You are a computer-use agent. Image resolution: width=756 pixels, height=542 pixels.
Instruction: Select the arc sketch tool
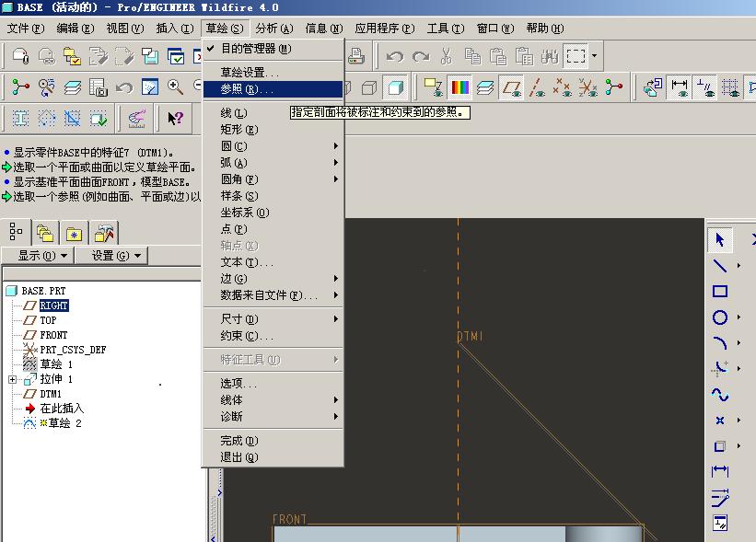(x=720, y=343)
